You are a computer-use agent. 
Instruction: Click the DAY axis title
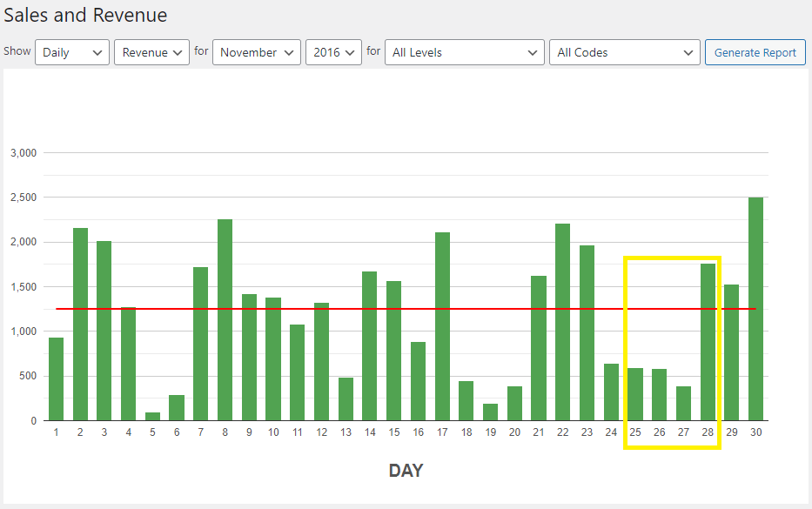point(406,471)
